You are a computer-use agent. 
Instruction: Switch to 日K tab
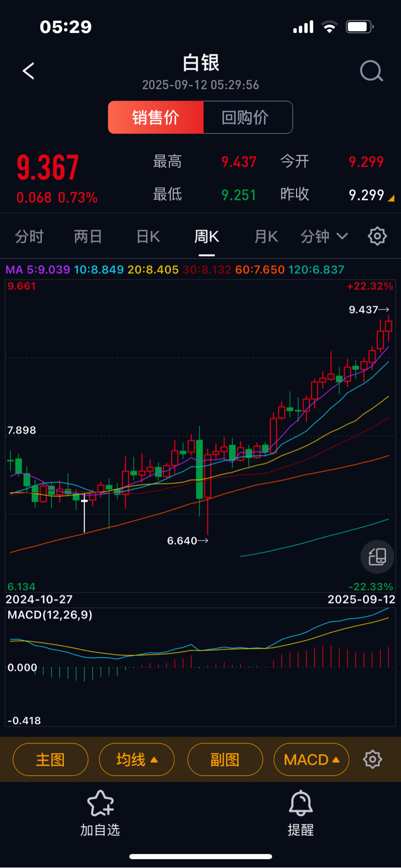click(x=148, y=236)
